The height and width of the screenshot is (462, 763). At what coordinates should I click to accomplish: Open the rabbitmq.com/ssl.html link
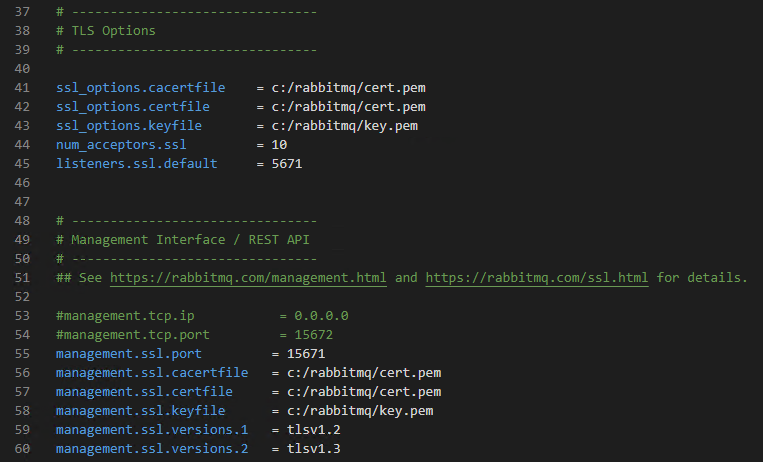536,277
